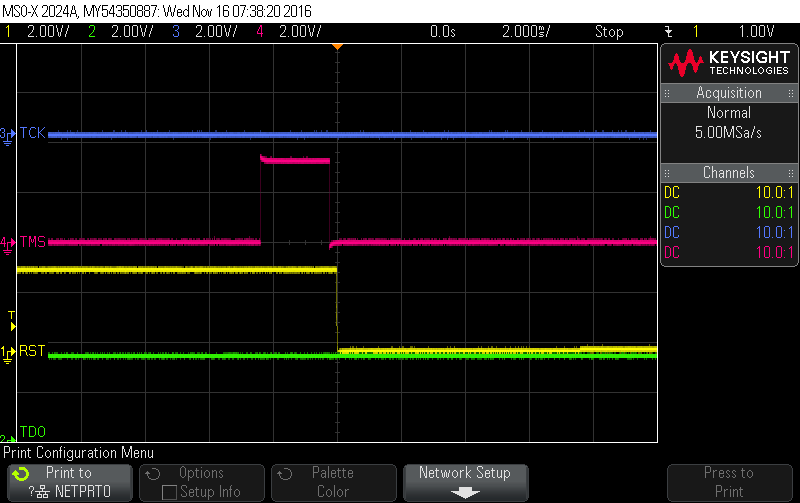Click the falling edge trigger icon

[668, 32]
